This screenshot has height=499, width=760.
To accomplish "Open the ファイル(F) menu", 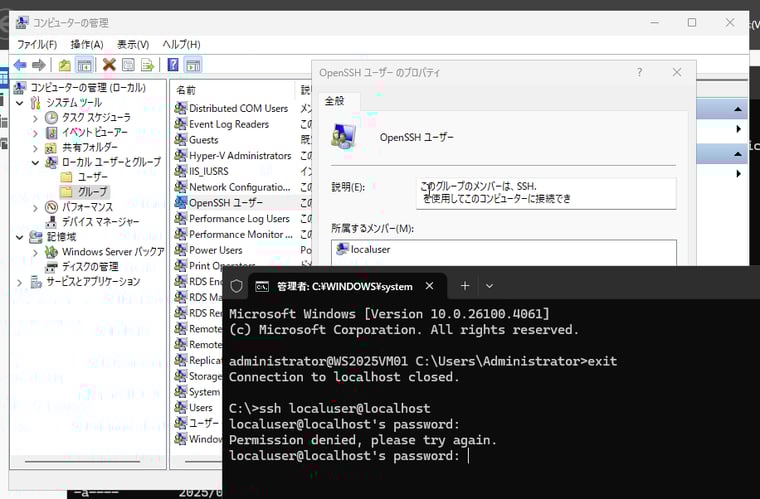I will 37,45.
